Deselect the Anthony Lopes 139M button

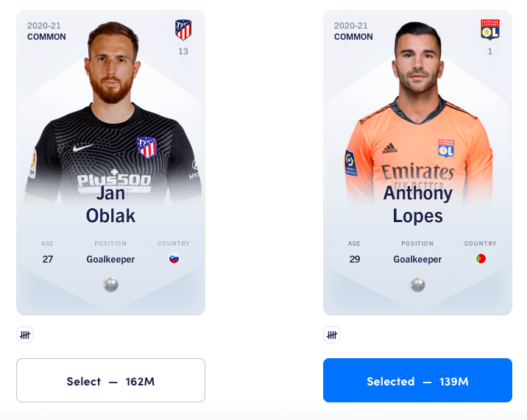pyautogui.click(x=417, y=380)
